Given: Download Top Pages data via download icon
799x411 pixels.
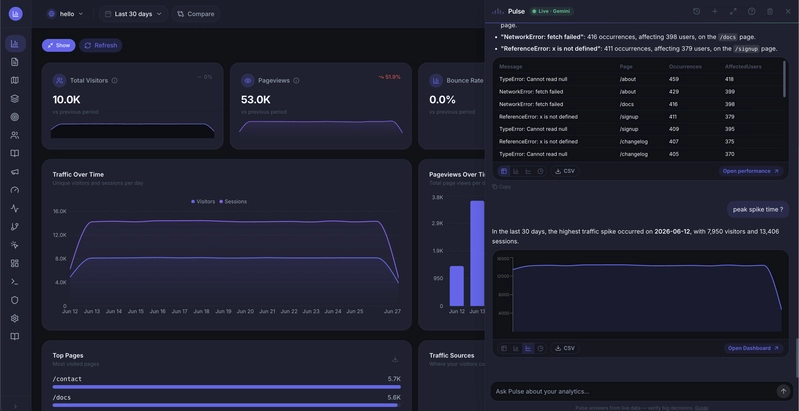Looking at the screenshot, I should (x=395, y=360).
